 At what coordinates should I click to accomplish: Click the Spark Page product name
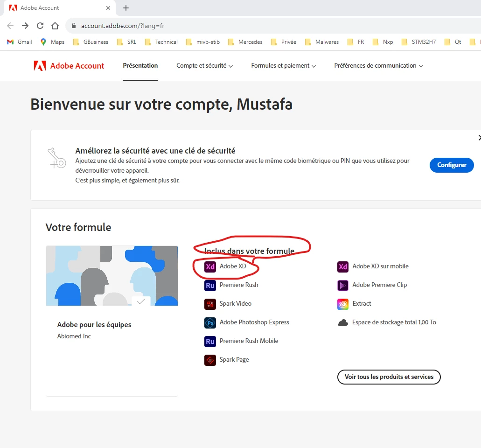pos(234,360)
